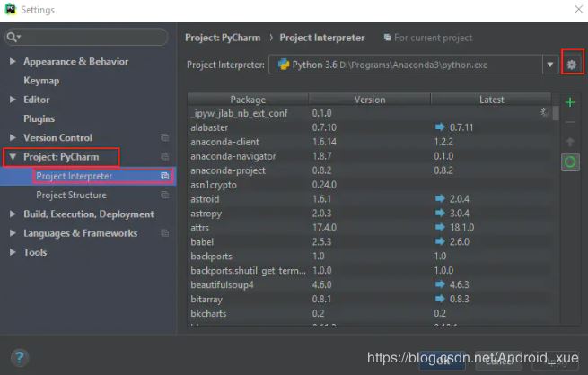Click the PyCharm logo in the title bar
Screen dimensions: 588x375
[x=11, y=9]
